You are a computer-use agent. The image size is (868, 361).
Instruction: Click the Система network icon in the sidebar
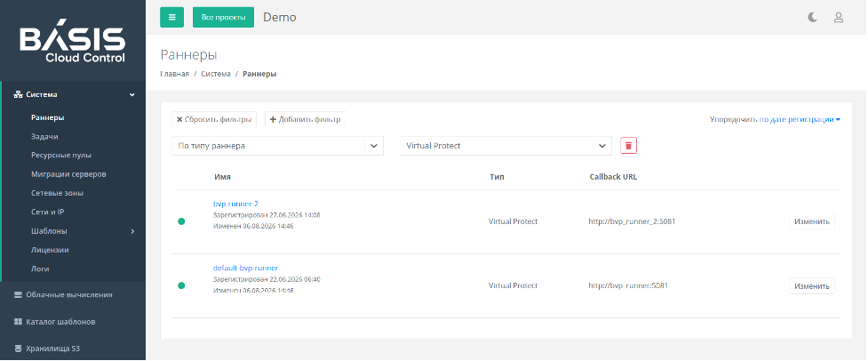pyautogui.click(x=18, y=94)
